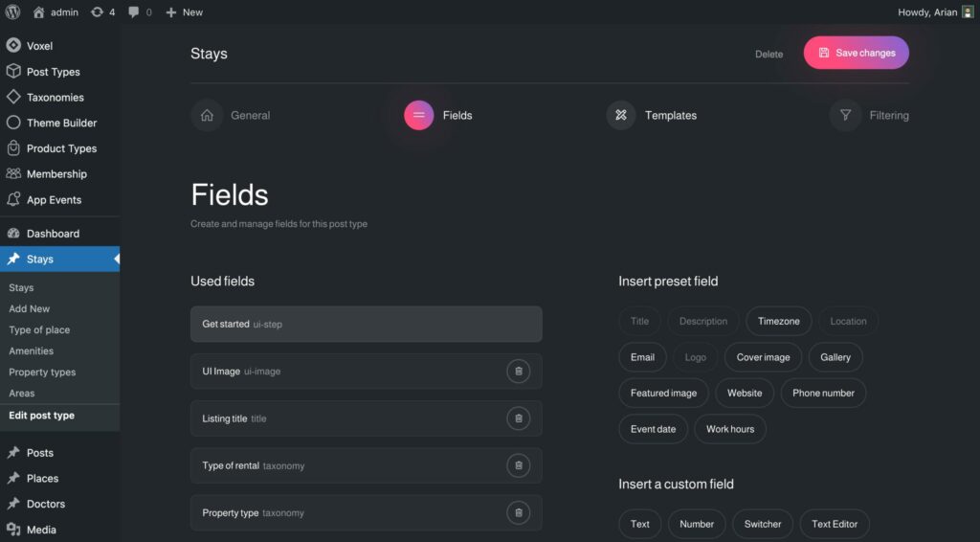Screen dimensions: 980x542
Task: Expand the Get started ui-step field
Action: click(366, 325)
